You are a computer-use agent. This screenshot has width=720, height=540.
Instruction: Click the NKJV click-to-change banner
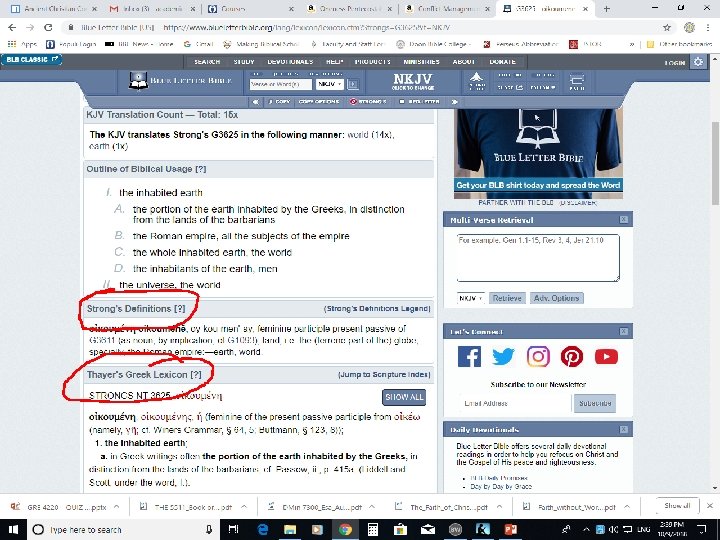pyautogui.click(x=413, y=81)
